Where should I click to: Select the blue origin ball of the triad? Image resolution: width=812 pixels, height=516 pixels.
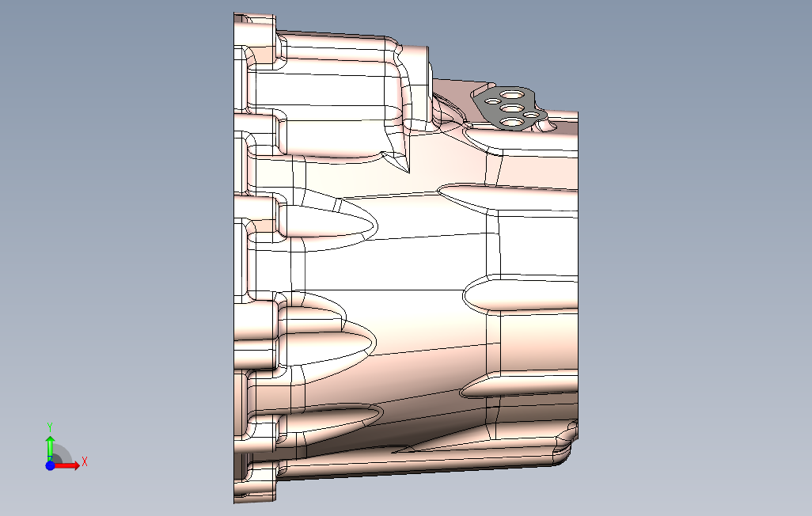click(50, 465)
